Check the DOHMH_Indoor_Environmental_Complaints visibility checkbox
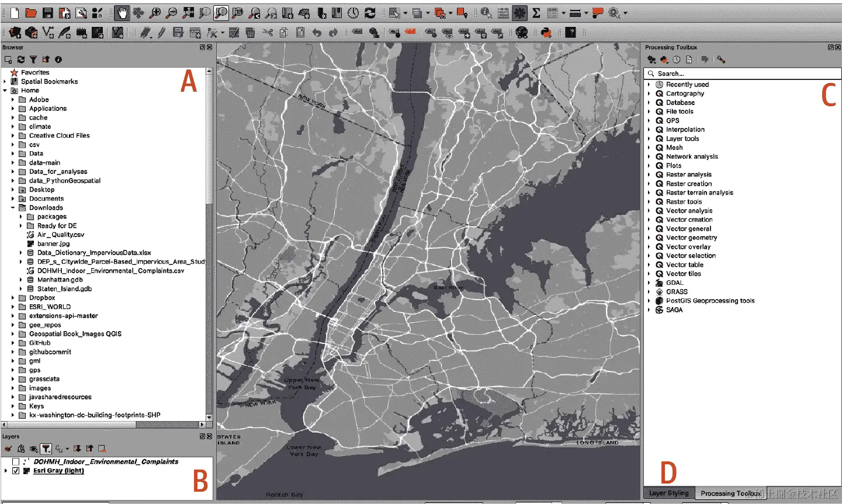 point(15,461)
